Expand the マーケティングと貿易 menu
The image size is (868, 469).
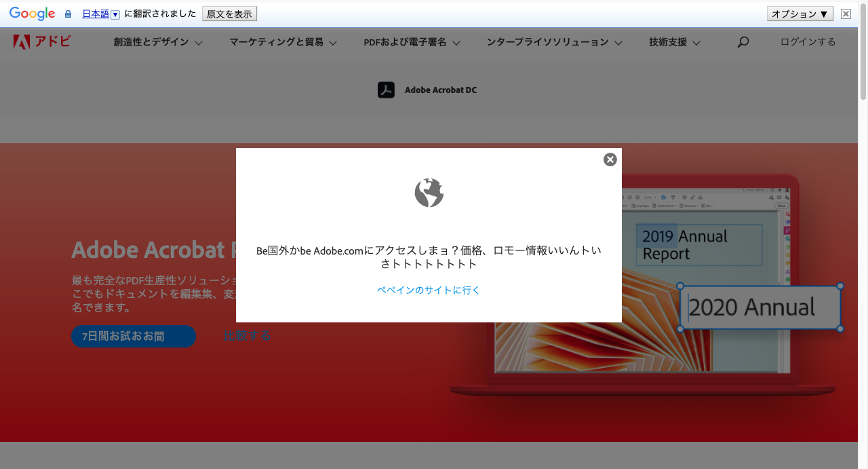coord(283,42)
